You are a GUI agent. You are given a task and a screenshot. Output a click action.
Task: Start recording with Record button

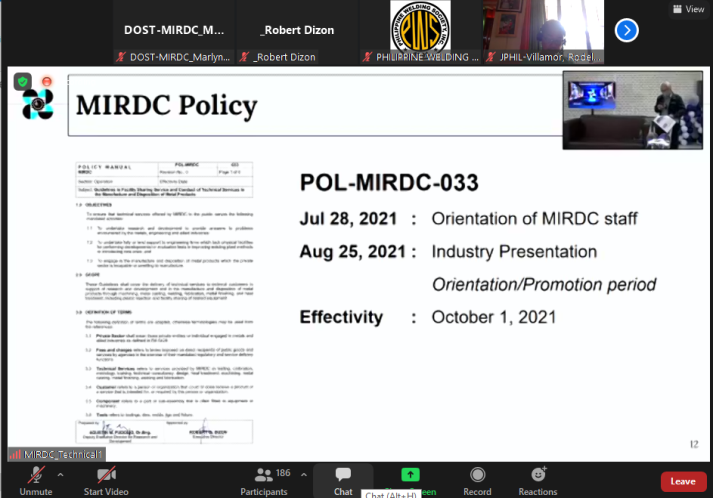tap(477, 481)
